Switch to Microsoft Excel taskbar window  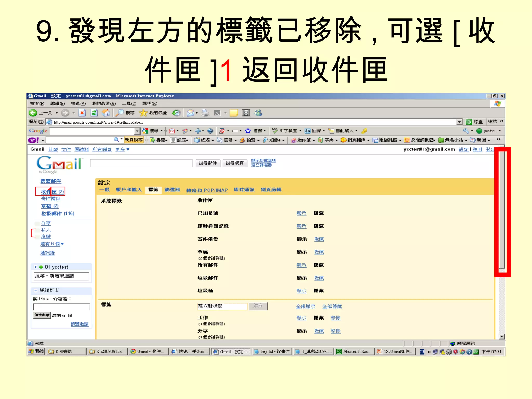tap(355, 351)
